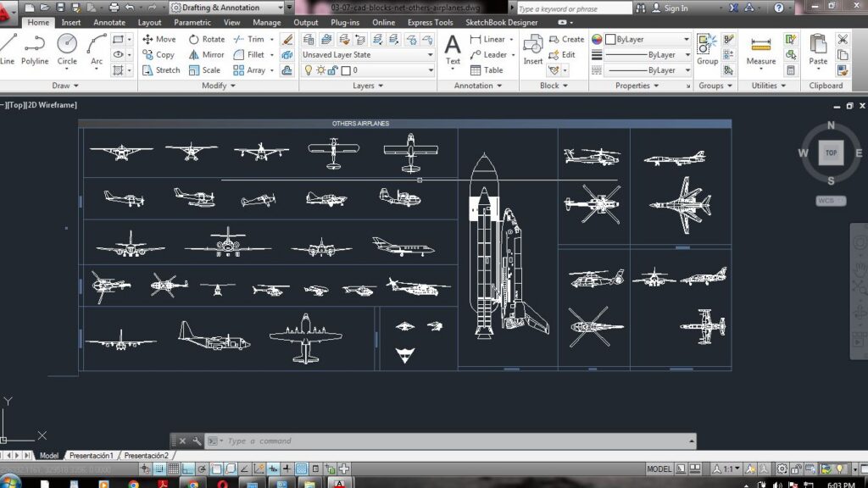Select the Polyline drawing tool

35,49
